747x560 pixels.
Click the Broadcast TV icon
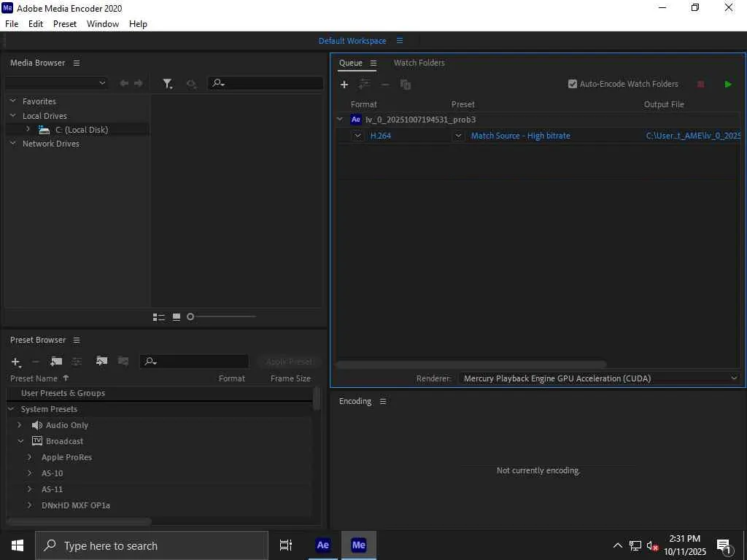point(37,441)
